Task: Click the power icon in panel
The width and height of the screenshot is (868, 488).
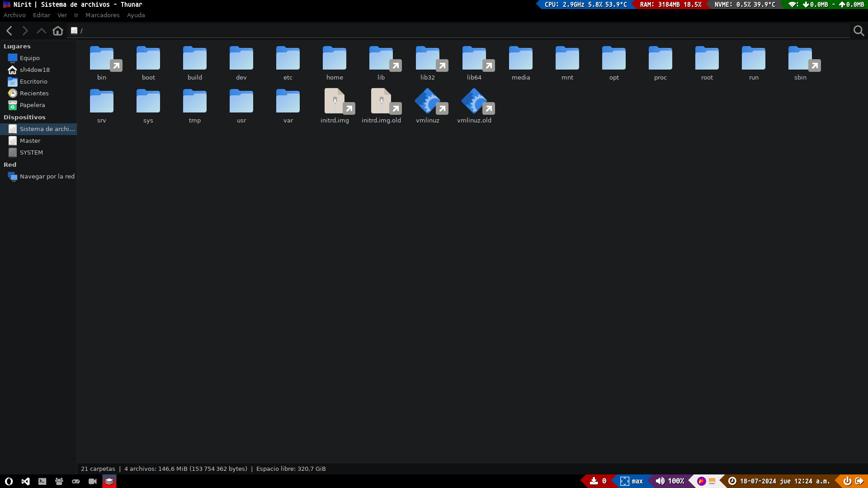Action: point(847,481)
